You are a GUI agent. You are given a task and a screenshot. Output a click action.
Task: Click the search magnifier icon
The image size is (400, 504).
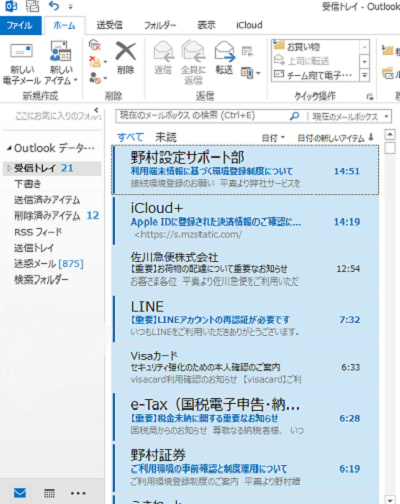point(294,116)
